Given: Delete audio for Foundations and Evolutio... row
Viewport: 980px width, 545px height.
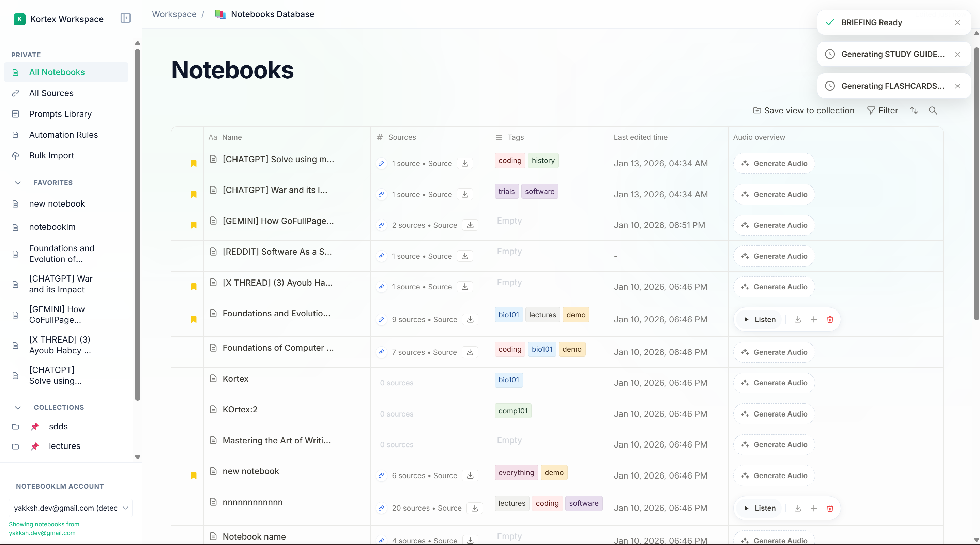Looking at the screenshot, I should (830, 319).
